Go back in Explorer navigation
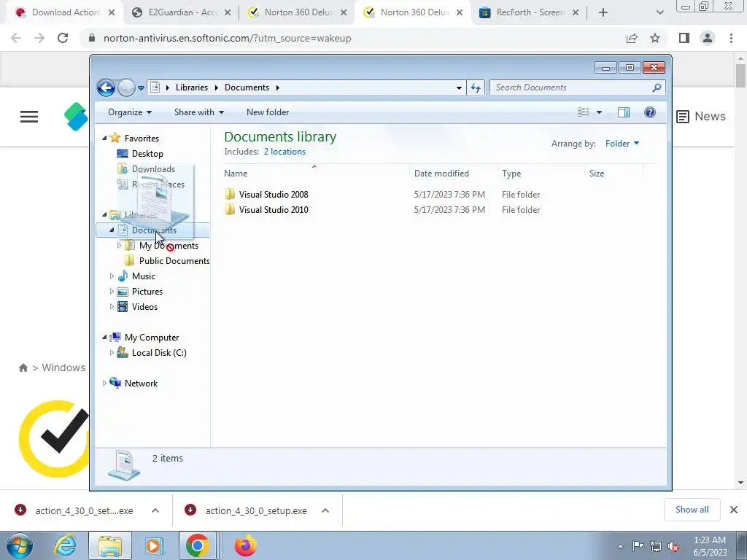Screen dimensions: 747x560 pos(106,87)
